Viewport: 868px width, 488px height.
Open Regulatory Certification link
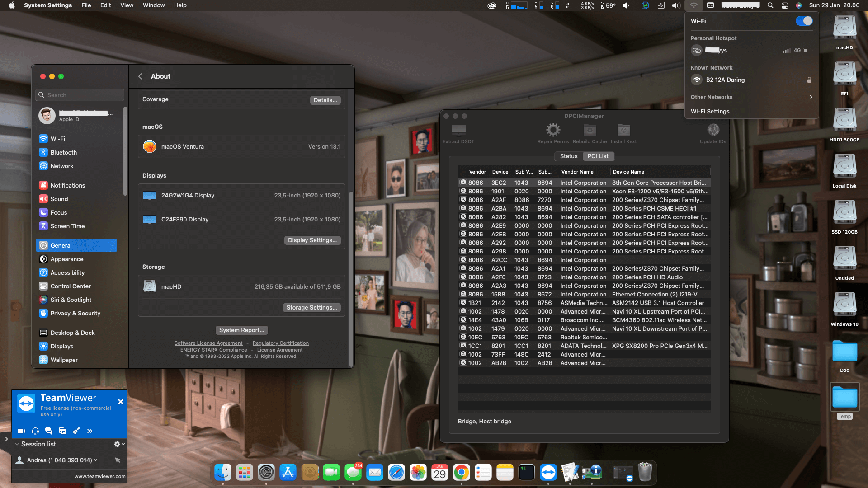point(281,343)
